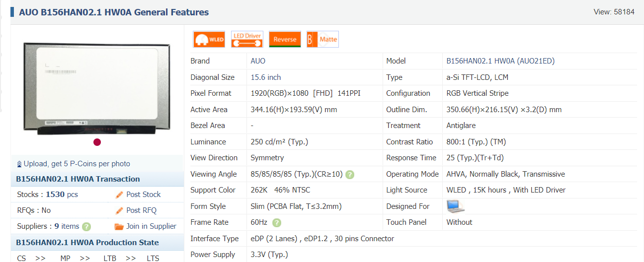
Task: Click the Stocks 1530 pcs entry
Action: [48, 195]
